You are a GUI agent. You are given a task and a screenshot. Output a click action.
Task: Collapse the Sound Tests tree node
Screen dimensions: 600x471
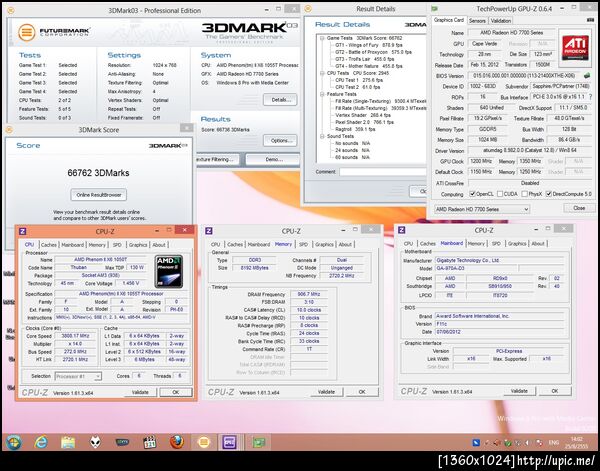point(322,136)
